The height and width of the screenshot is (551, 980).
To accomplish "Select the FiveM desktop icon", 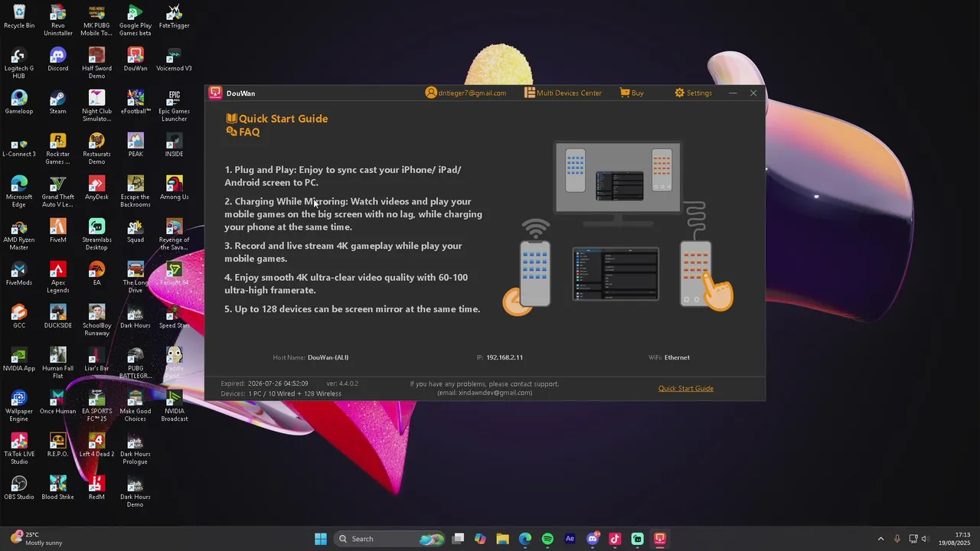I will [58, 231].
